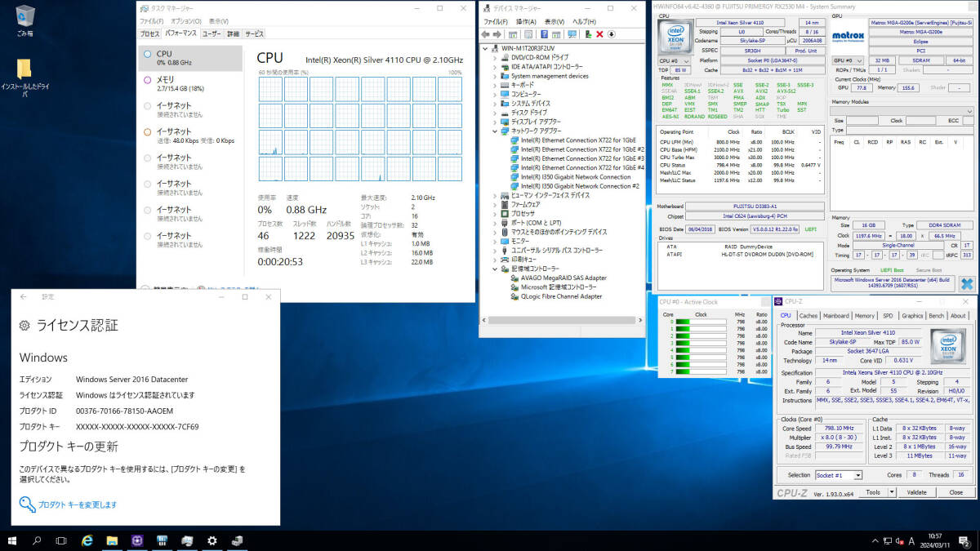Click the Tools button in CPU-Z
Image resolution: width=980 pixels, height=551 pixels.
point(873,492)
